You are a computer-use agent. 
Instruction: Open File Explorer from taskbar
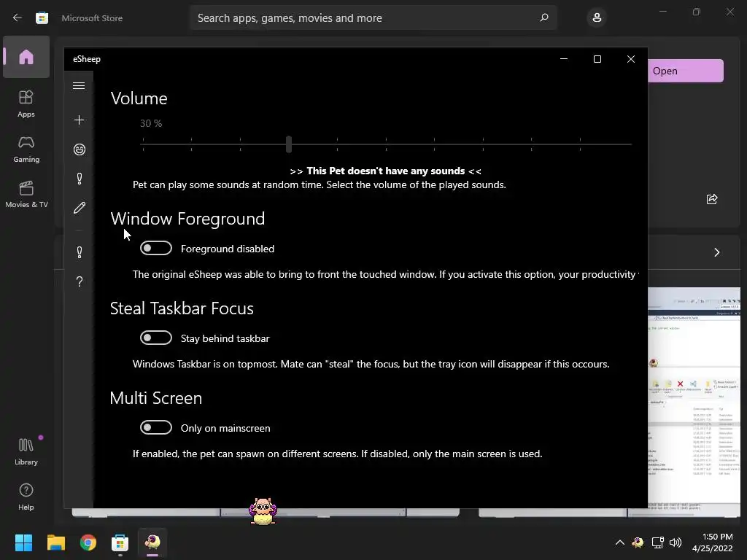55,542
